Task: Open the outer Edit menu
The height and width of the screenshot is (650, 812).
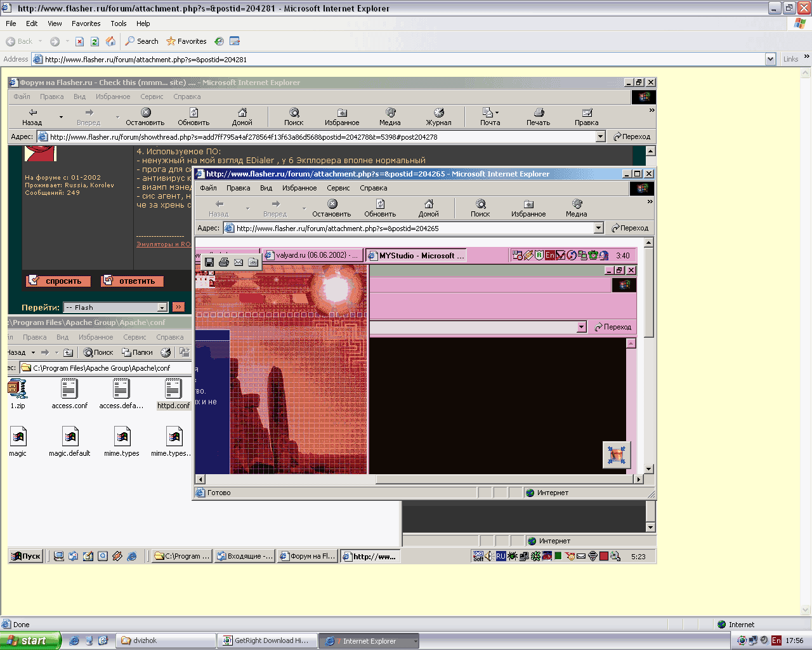Action: point(32,23)
